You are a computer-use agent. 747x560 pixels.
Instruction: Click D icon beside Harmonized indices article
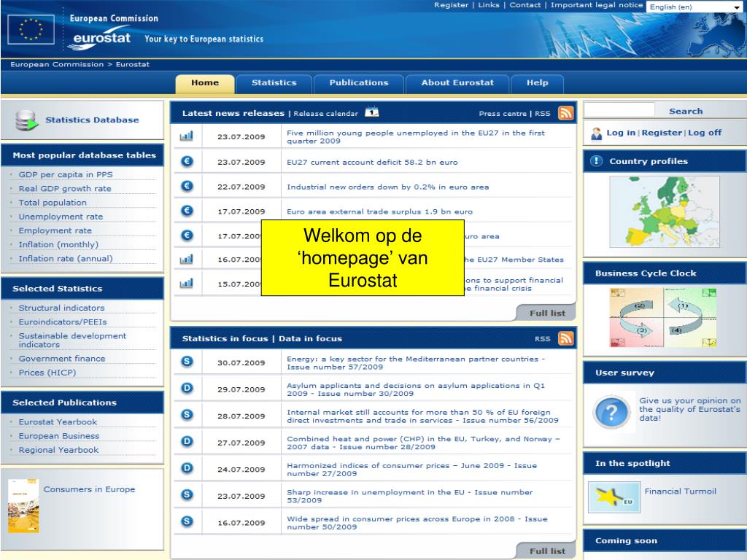[187, 468]
